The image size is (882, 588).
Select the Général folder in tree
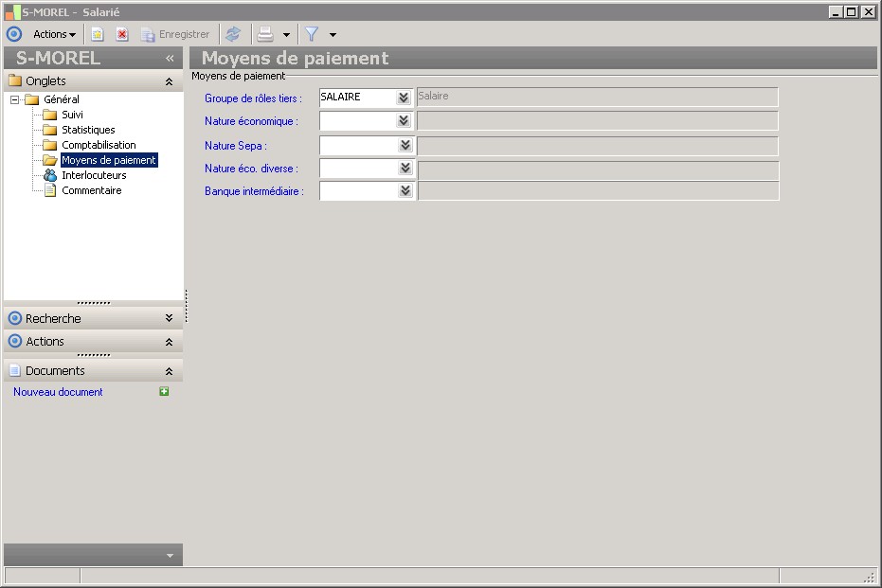[62, 99]
